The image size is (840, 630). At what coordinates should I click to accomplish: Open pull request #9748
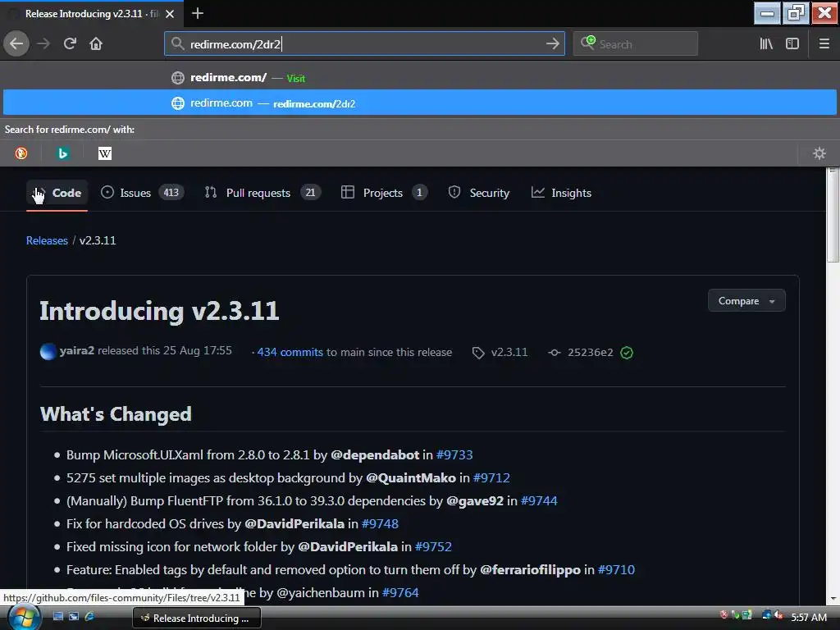pyautogui.click(x=380, y=524)
